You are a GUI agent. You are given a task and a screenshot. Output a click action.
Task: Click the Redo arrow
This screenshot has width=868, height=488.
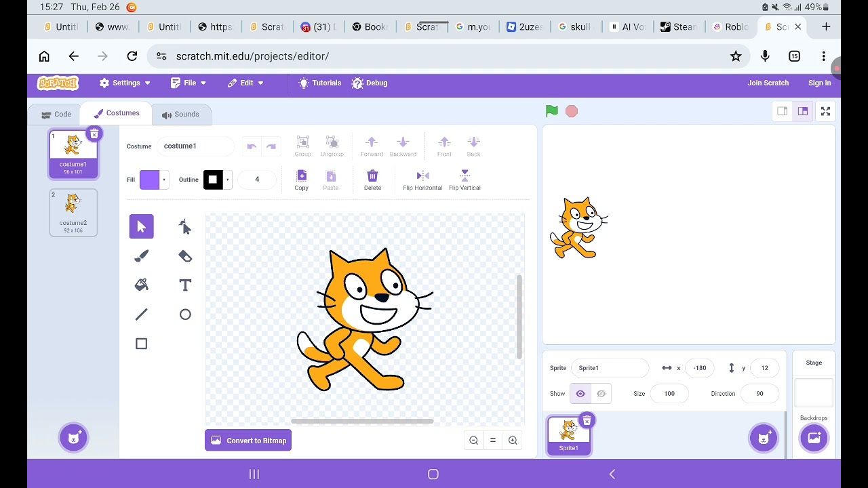[271, 146]
